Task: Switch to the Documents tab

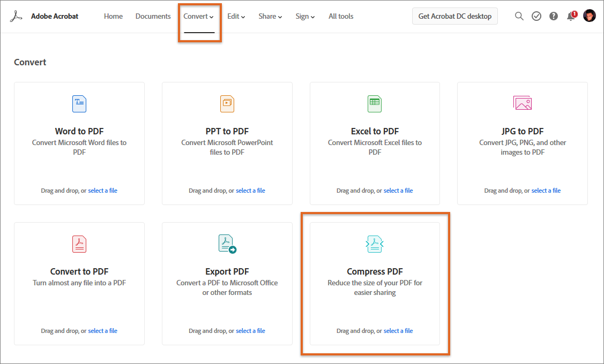Action: [x=153, y=16]
